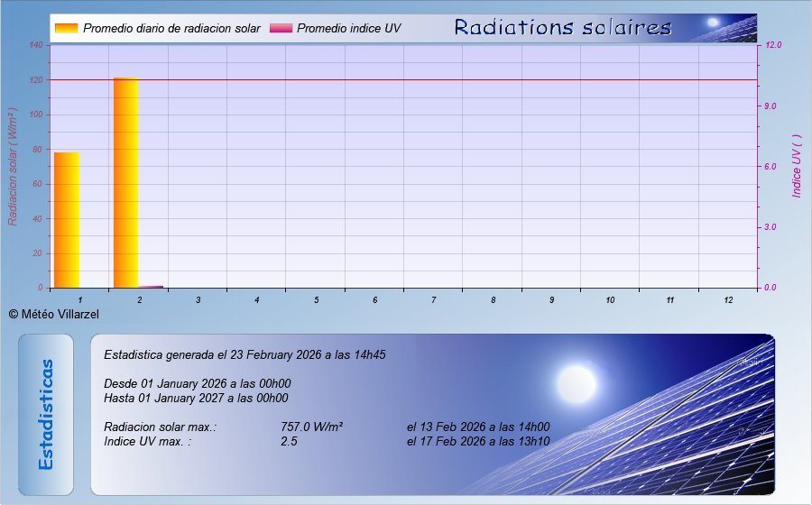This screenshot has height=505, width=812.
Task: Click the 'Estadistica generada el 23 February' line
Action: 245,354
